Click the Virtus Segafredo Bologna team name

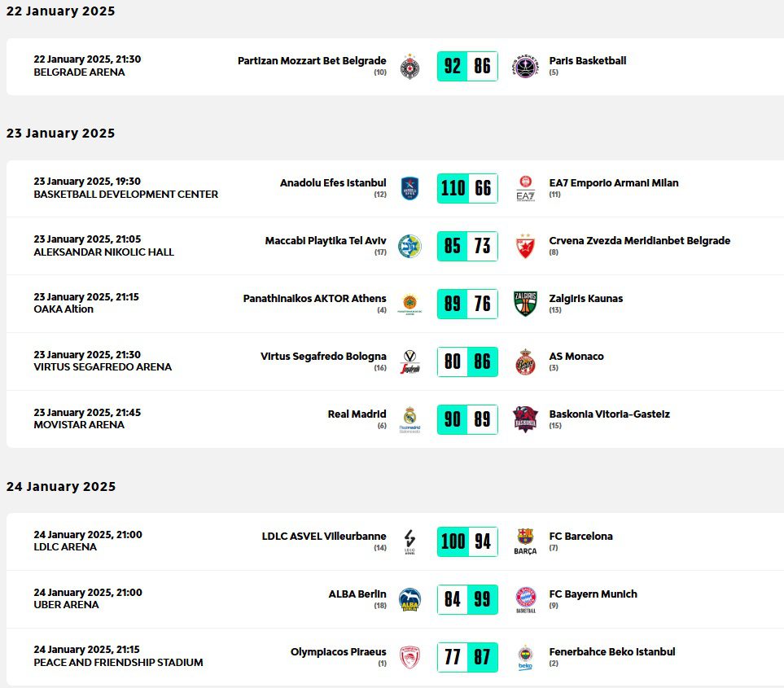coord(323,357)
